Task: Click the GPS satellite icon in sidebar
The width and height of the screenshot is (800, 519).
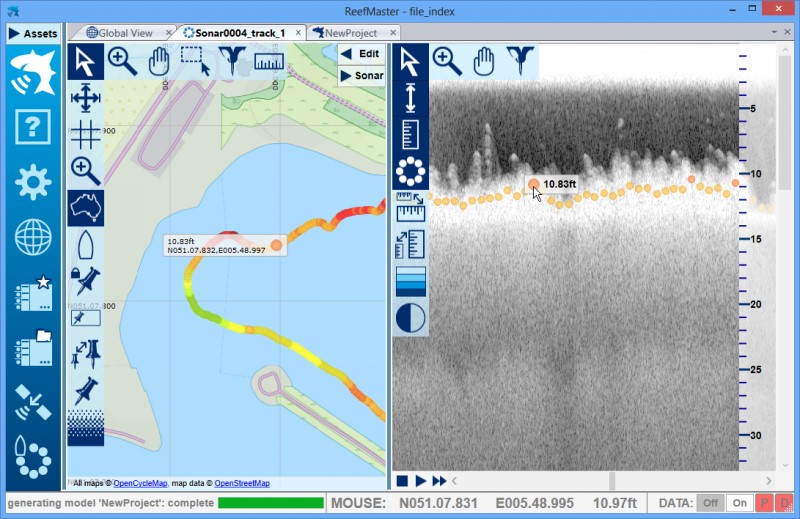Action: [x=33, y=402]
